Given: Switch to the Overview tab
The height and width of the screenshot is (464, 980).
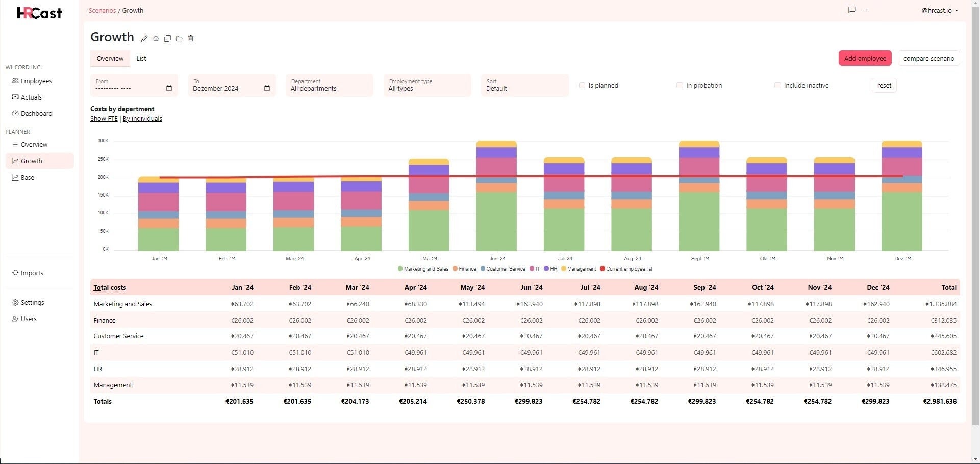Looking at the screenshot, I should tap(110, 59).
